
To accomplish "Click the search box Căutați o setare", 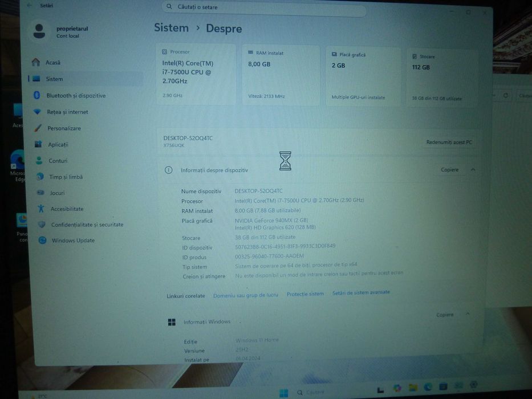I will [x=264, y=8].
